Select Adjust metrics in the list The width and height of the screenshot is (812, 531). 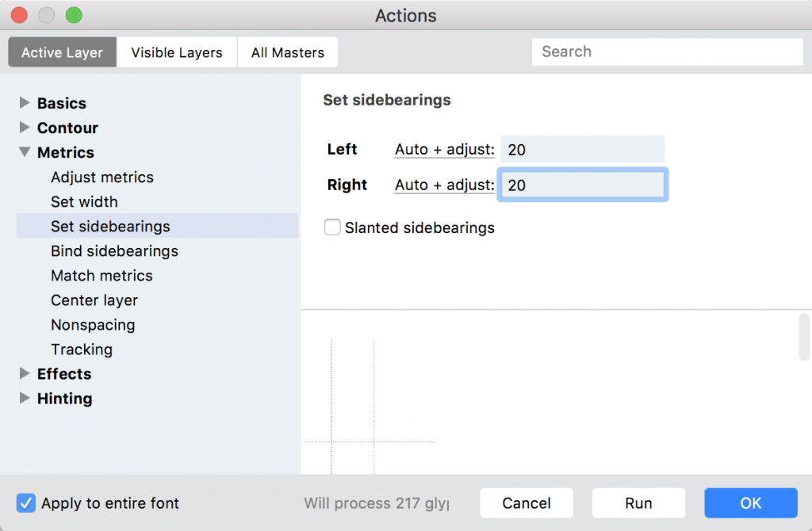pos(102,177)
